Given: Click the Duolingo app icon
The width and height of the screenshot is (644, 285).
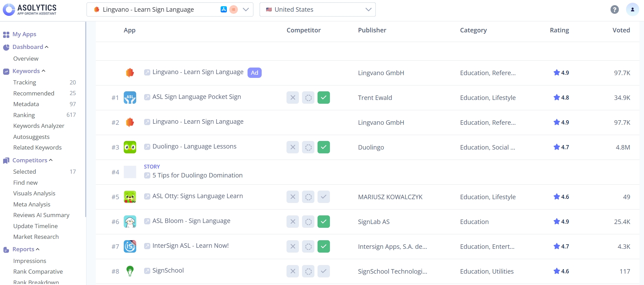Looking at the screenshot, I should 130,147.
